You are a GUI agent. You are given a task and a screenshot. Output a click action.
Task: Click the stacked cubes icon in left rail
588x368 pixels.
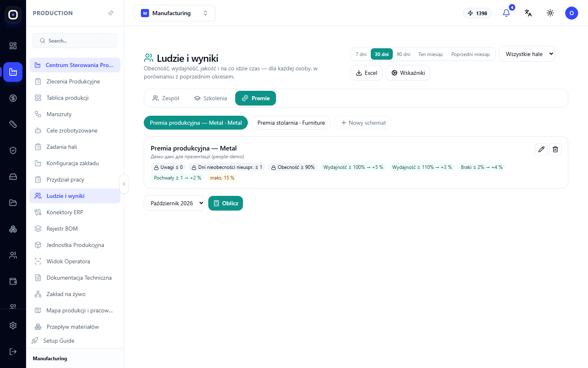[13, 229]
